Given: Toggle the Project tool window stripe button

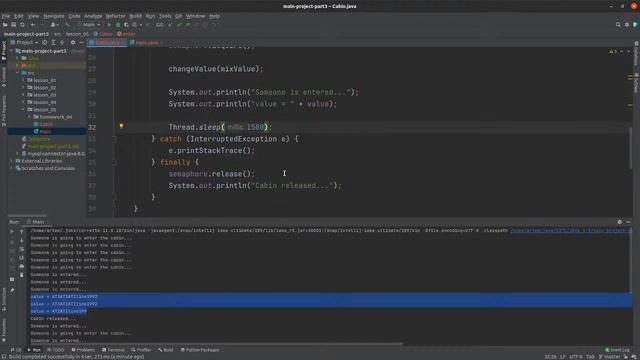Looking at the screenshot, I should tap(4, 50).
